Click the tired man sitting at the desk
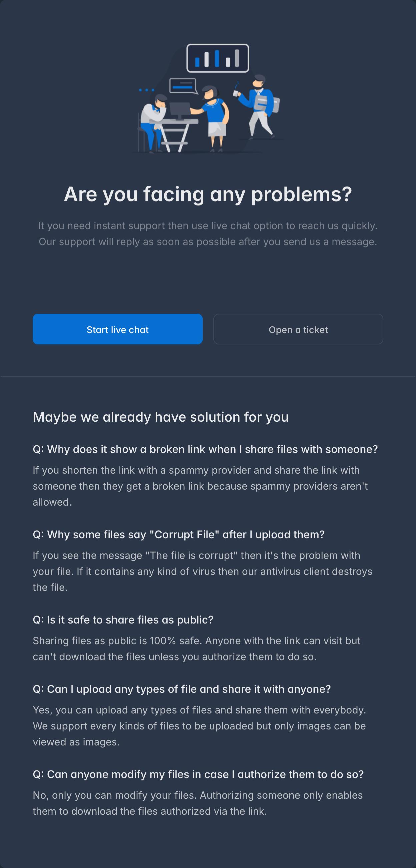 153,121
